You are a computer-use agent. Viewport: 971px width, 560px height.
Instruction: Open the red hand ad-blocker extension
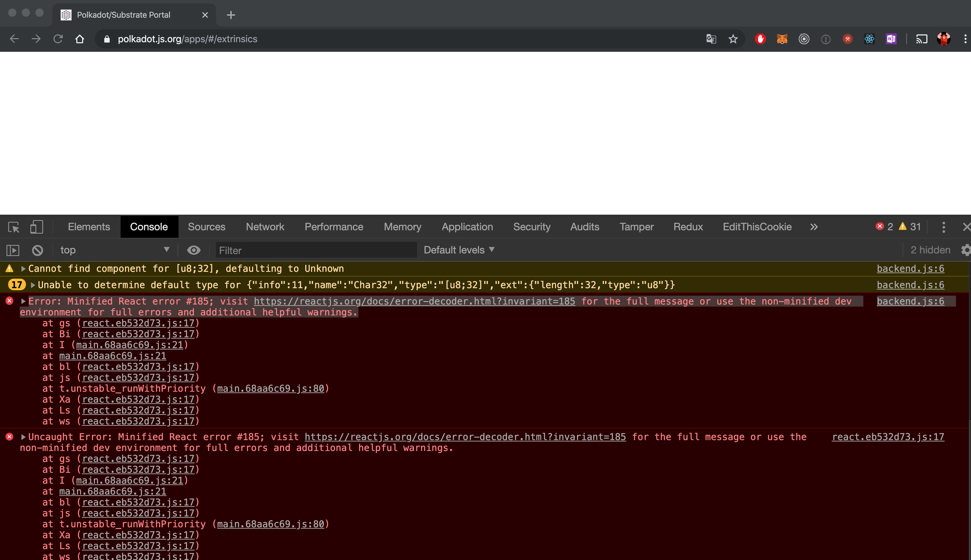point(760,39)
